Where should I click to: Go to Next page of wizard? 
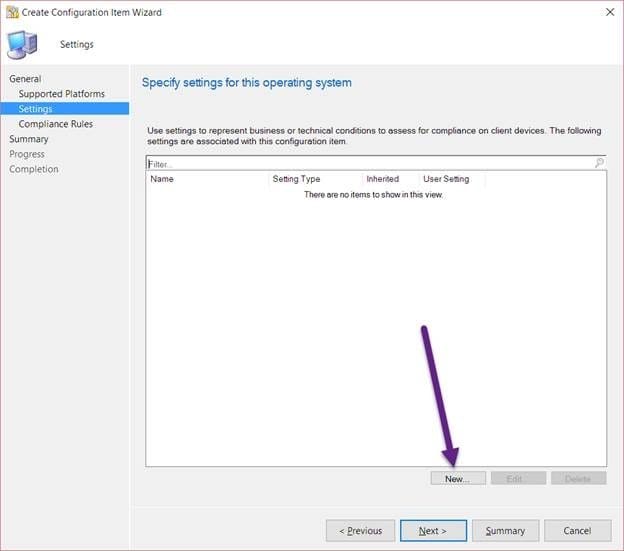[x=433, y=531]
